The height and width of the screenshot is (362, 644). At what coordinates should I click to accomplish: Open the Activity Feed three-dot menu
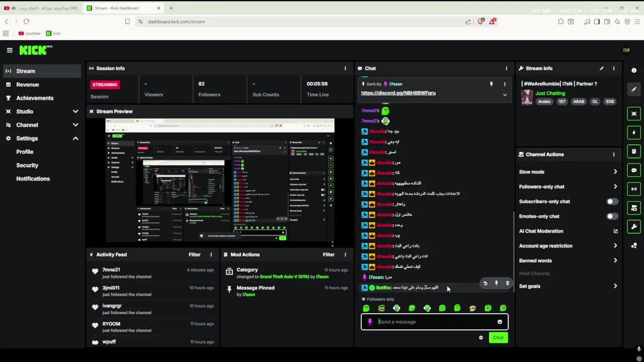click(x=211, y=254)
